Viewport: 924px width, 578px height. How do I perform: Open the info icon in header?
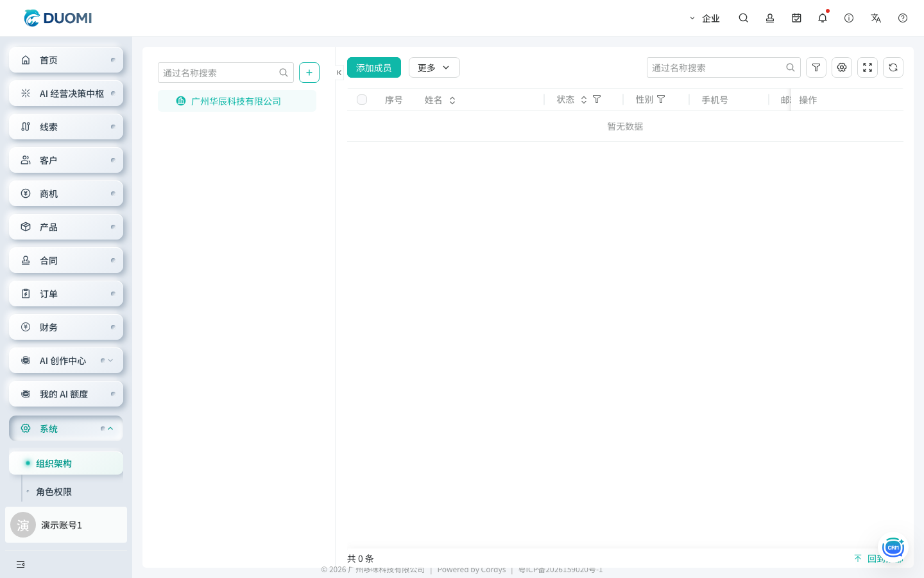[x=849, y=18]
